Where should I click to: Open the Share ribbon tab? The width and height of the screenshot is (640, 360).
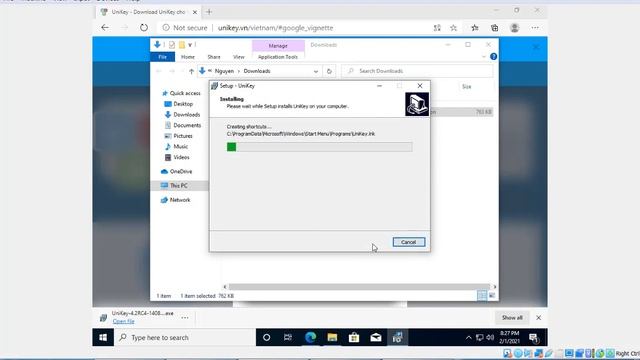[x=213, y=57]
